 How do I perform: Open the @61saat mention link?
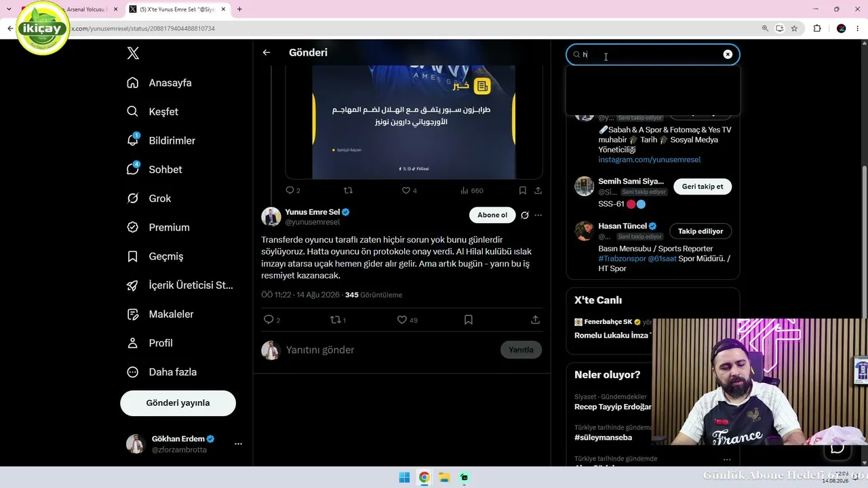(x=662, y=259)
